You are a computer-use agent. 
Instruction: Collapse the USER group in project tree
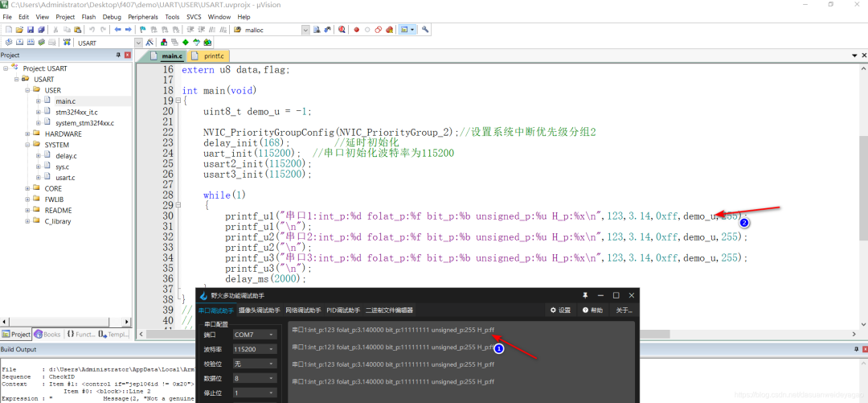27,90
